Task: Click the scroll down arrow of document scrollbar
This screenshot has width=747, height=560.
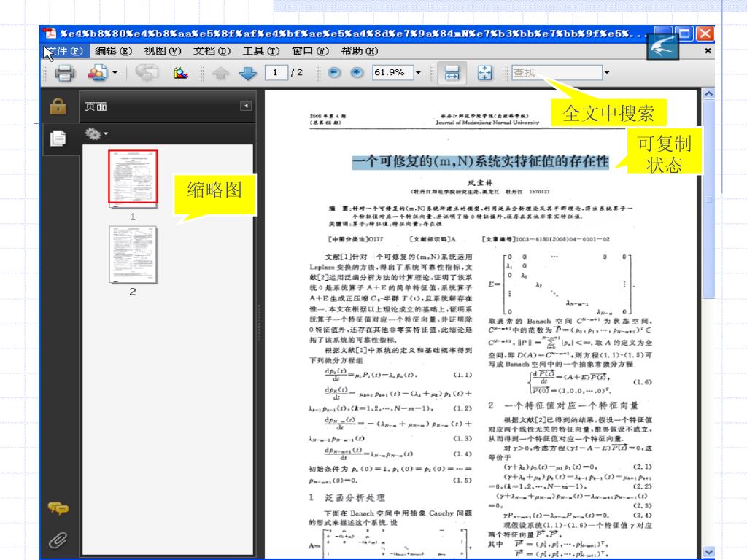Action: (709, 553)
